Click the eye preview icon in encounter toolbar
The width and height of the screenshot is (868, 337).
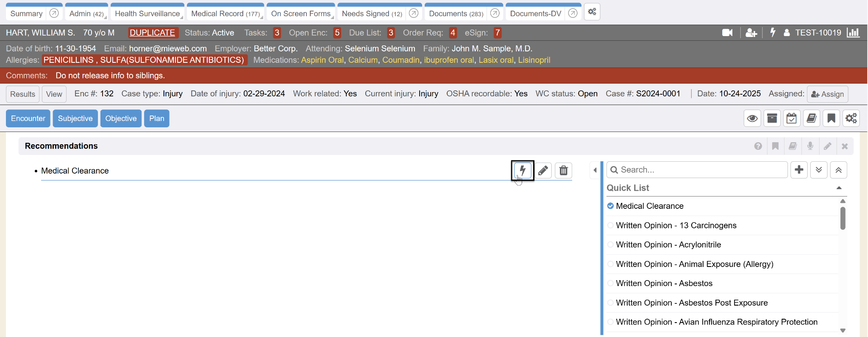tap(752, 118)
